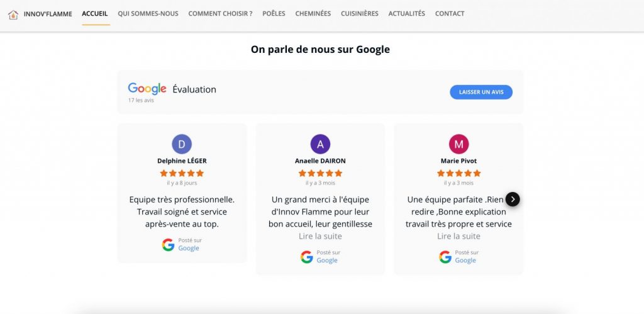Open Google link below Delphine's review

pos(189,249)
